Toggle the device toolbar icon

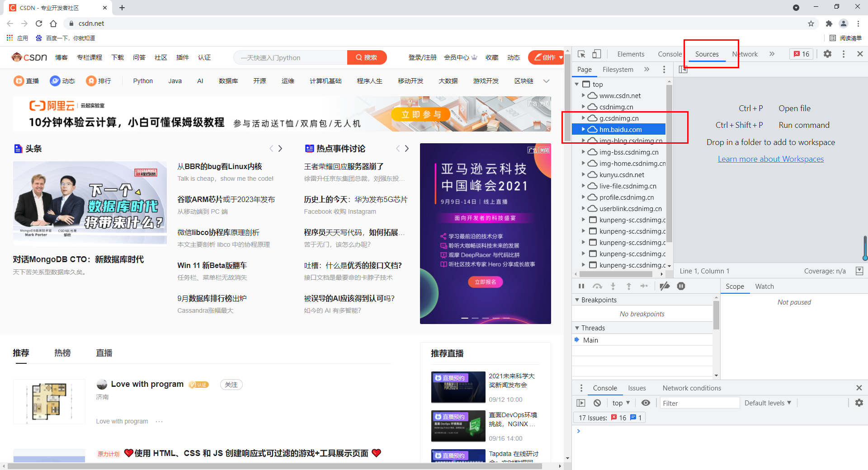[597, 54]
